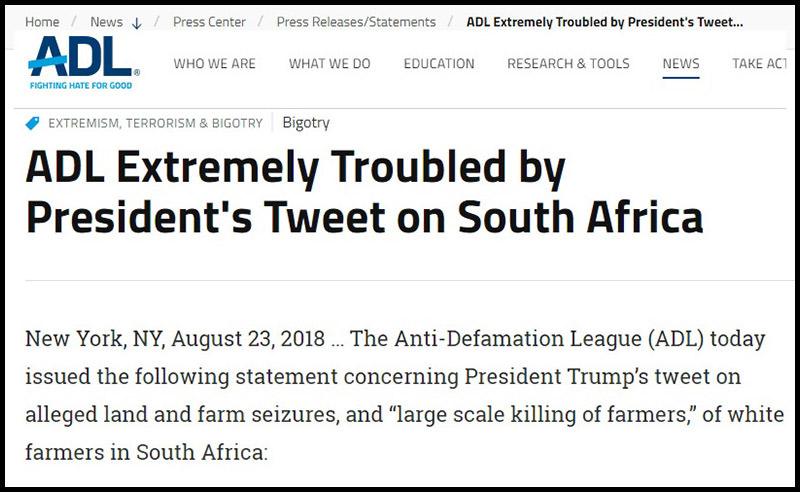Open the WHO WE ARE menu
This screenshot has width=800, height=492.
pyautogui.click(x=214, y=64)
